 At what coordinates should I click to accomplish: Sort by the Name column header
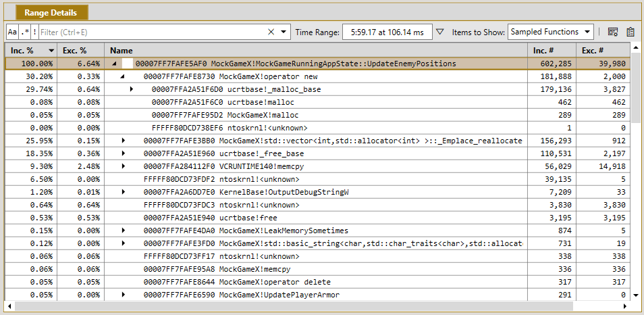pos(316,51)
